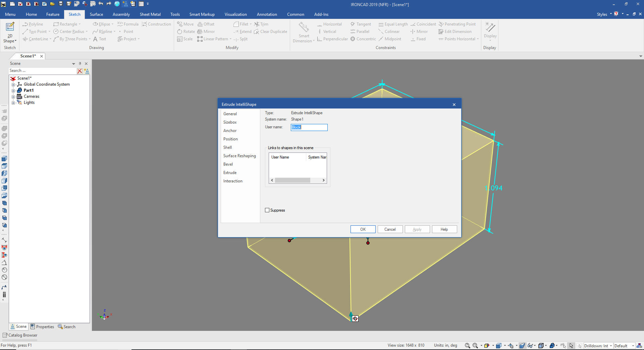Apply the Tangent constraint
The height and width of the screenshot is (350, 644).
click(361, 24)
